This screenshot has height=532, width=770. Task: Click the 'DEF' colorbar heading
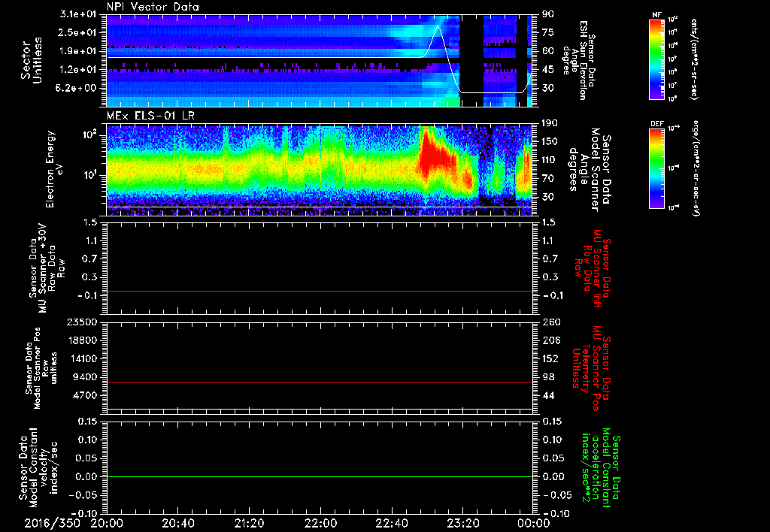point(656,124)
